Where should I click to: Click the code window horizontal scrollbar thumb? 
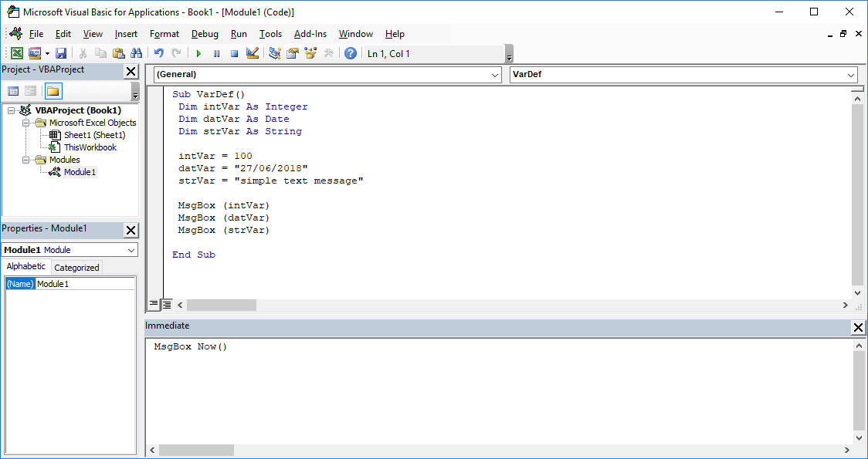tap(222, 305)
